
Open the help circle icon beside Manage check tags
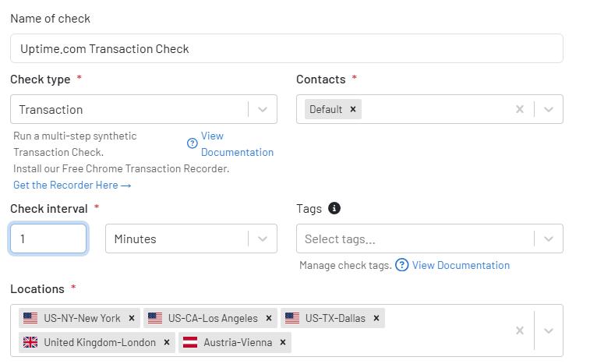pyautogui.click(x=401, y=265)
